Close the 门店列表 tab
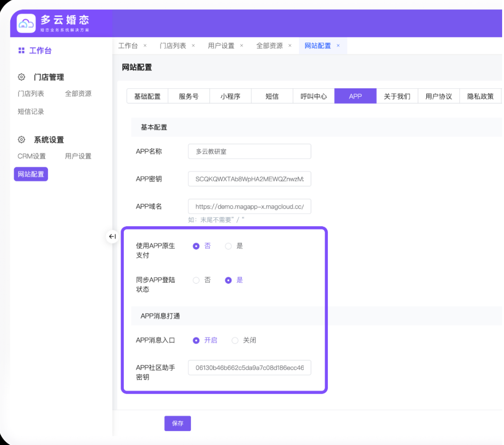 (193, 46)
